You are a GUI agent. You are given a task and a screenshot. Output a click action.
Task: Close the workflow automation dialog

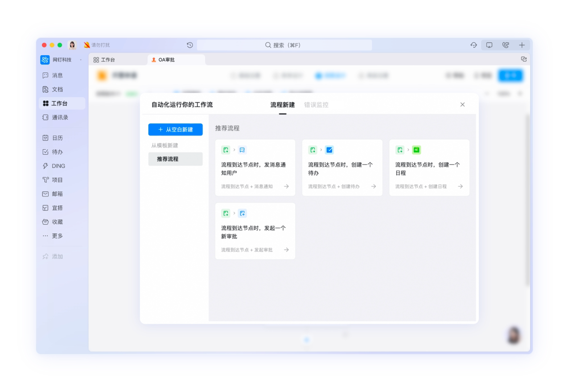pyautogui.click(x=462, y=105)
